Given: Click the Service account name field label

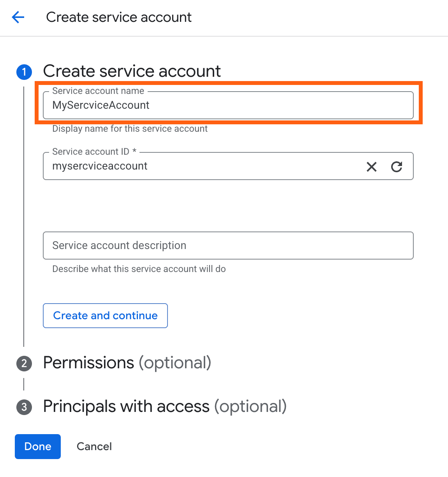Looking at the screenshot, I should (98, 90).
